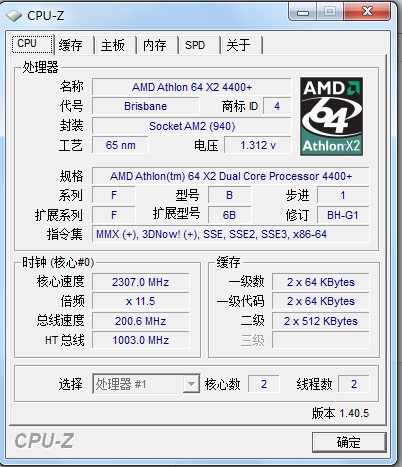Click the 一级代码 cache value 2 x 64 KBytes
The image size is (402, 467).
pos(321,301)
